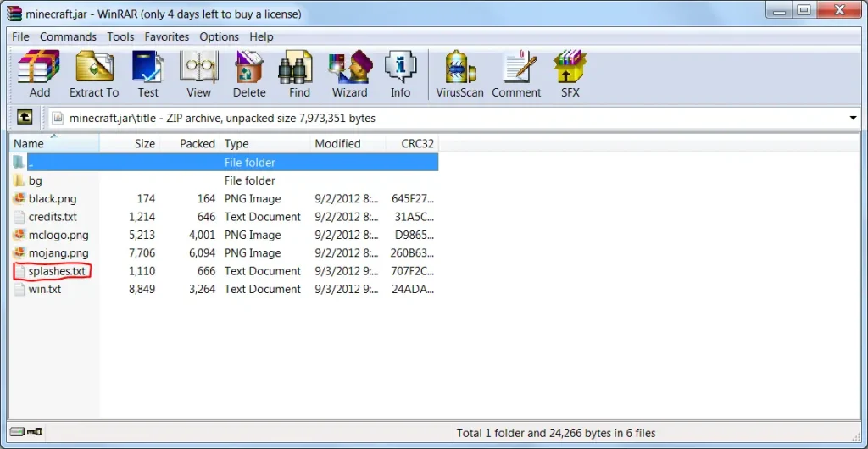This screenshot has height=449, width=868.
Task: Sort files by Type column
Action: click(265, 144)
